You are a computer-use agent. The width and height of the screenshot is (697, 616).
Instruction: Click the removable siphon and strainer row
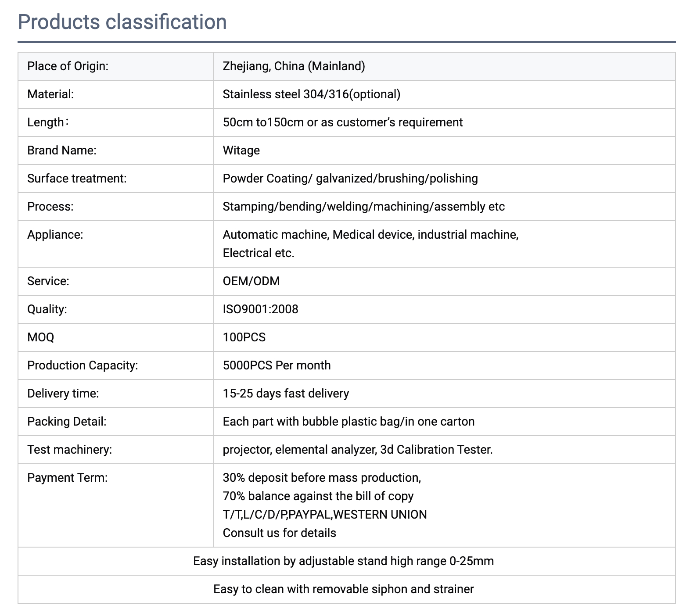coord(347,589)
